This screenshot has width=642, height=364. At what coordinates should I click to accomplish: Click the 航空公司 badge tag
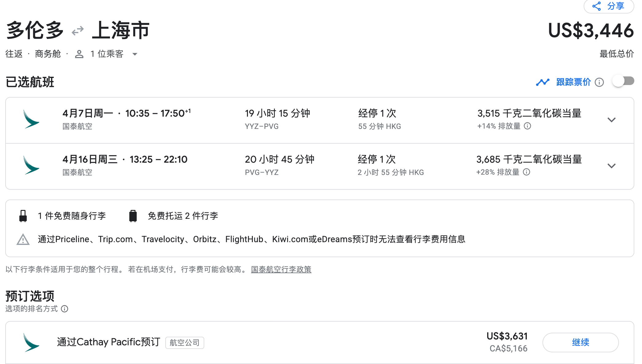[x=185, y=343]
